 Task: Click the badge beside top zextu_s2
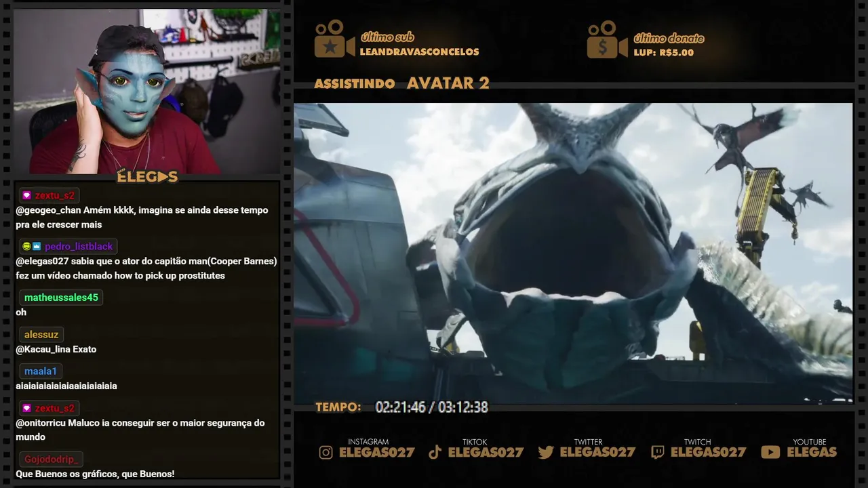coord(26,195)
